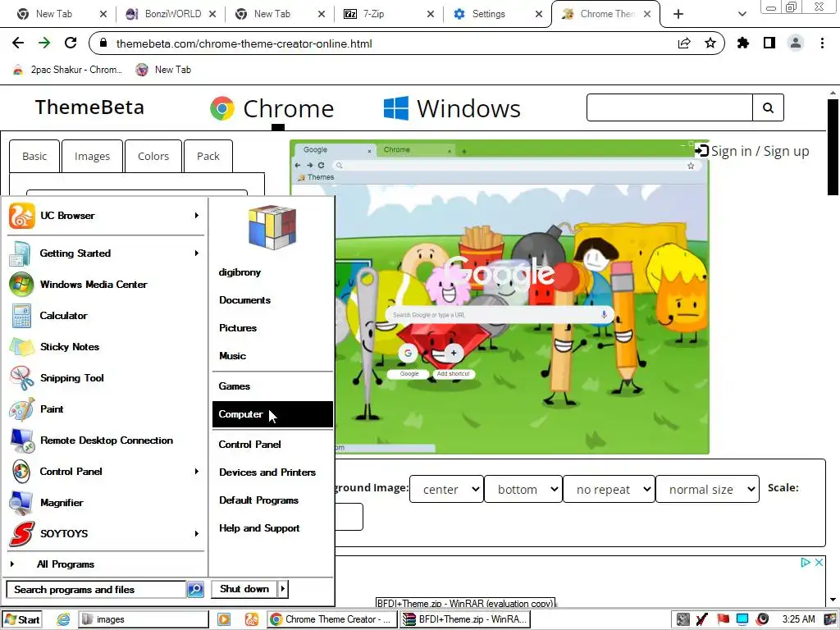The height and width of the screenshot is (630, 840).
Task: Switch to Settings browser tab
Action: [497, 14]
